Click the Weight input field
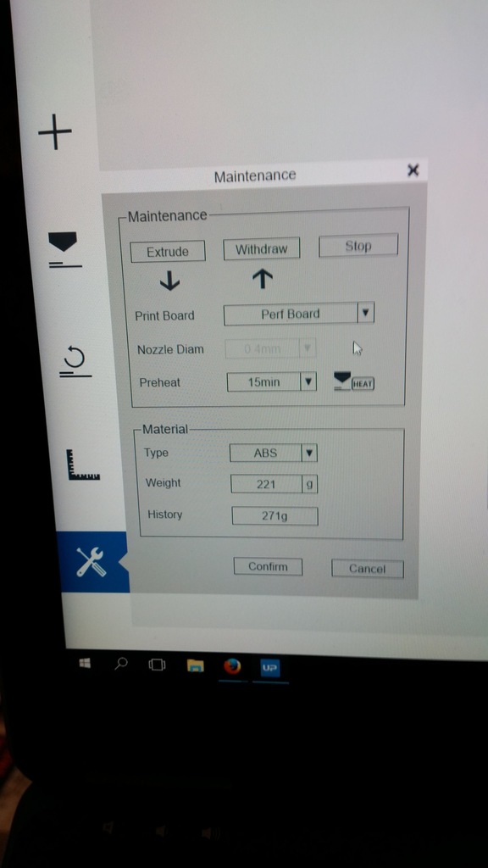This screenshot has height=868, width=488. point(267,484)
